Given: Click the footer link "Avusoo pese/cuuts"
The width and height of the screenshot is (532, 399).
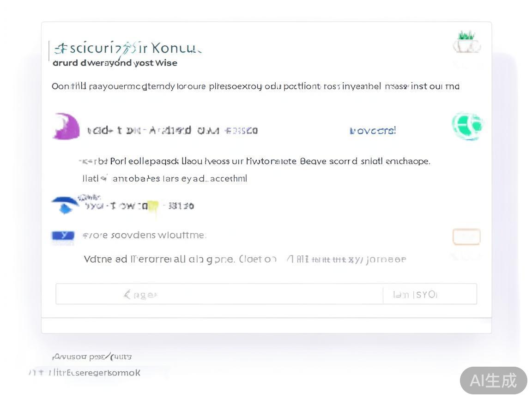Looking at the screenshot, I should tap(92, 357).
